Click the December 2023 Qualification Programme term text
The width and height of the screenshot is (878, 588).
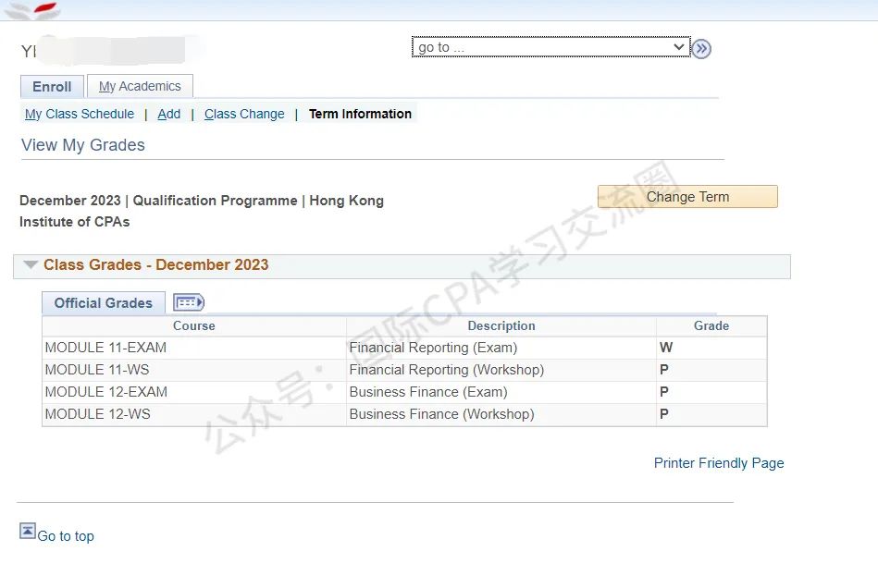[x=202, y=211]
